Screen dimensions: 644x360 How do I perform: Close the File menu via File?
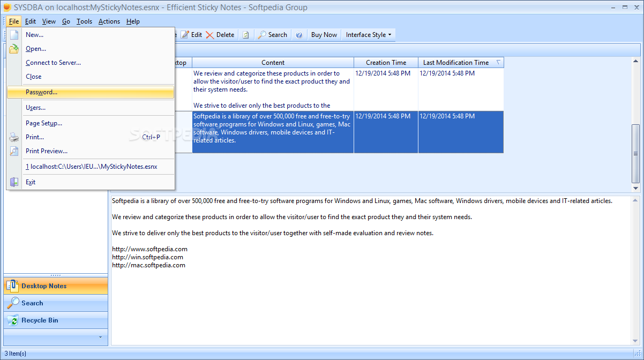[14, 21]
